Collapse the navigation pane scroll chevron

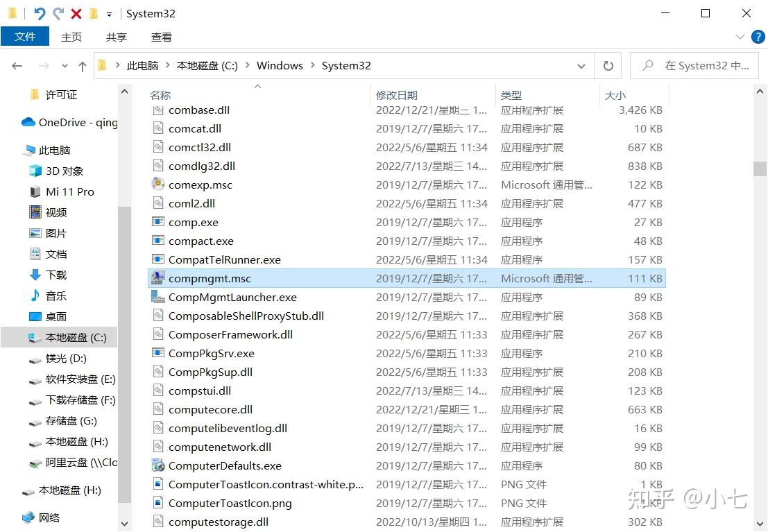(124, 91)
